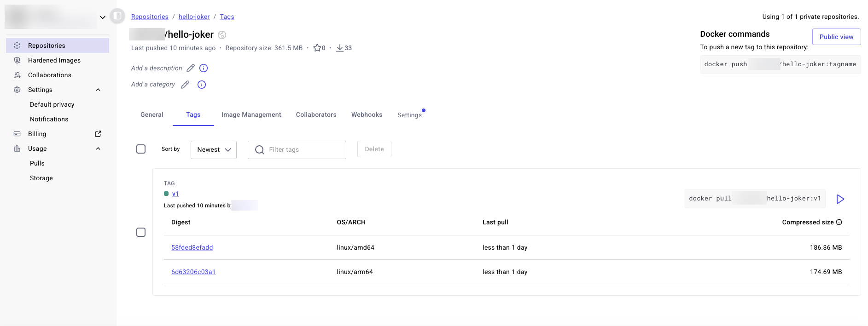Image resolution: width=868 pixels, height=326 pixels.
Task: Click info icon next to Add a category
Action: [202, 85]
